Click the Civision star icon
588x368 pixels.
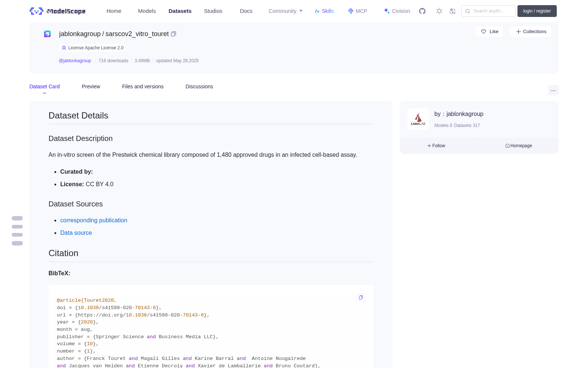click(387, 11)
